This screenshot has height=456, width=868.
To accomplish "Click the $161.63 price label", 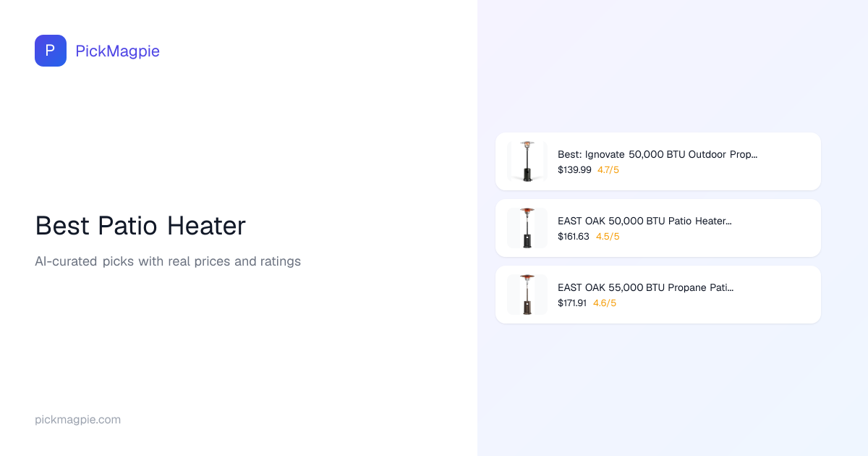I will [574, 237].
